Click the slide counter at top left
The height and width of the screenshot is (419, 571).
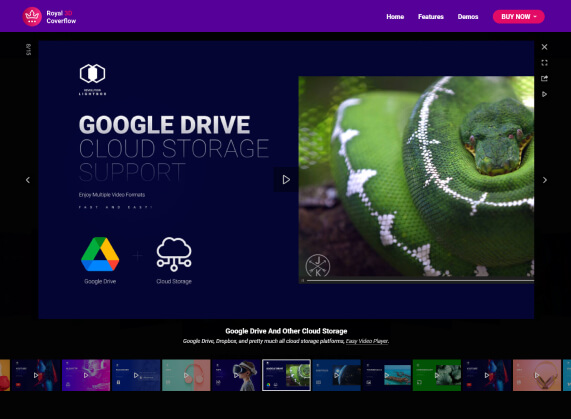[28, 50]
